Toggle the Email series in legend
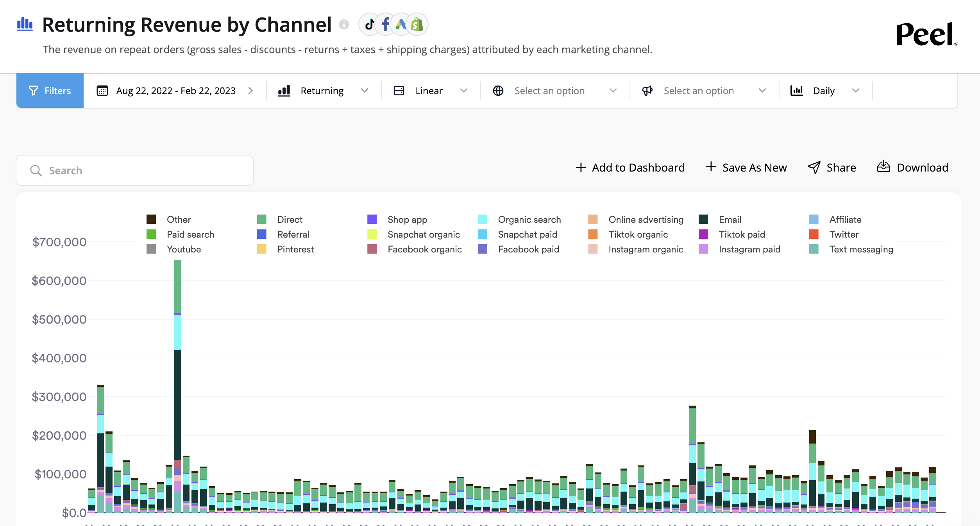 (x=730, y=220)
